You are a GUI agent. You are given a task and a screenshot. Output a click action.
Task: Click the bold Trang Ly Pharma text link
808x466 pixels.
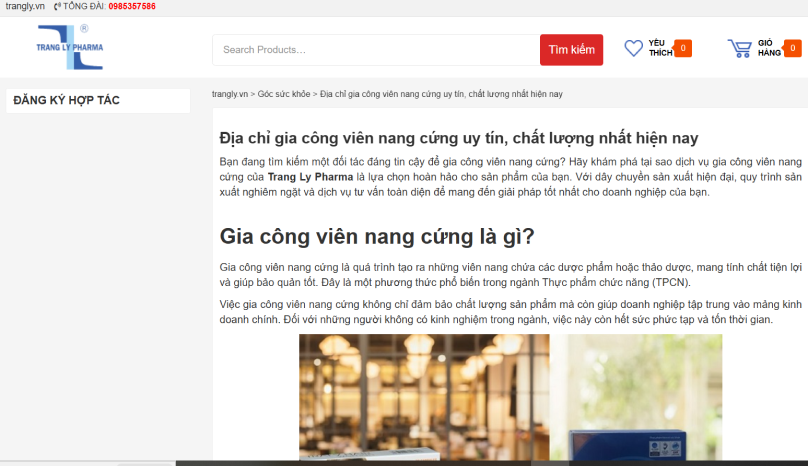click(310, 177)
